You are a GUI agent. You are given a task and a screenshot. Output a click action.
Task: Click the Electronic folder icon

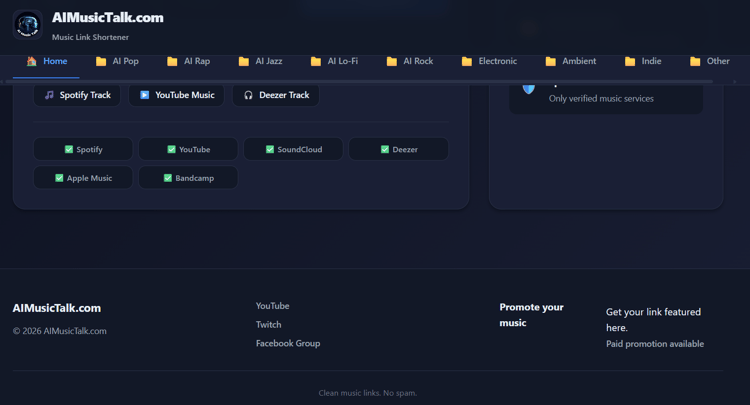tap(467, 61)
